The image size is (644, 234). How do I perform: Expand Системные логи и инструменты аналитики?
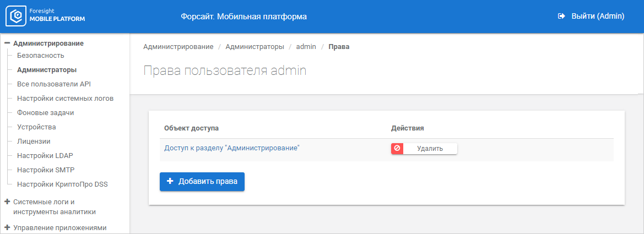pyautogui.click(x=7, y=202)
